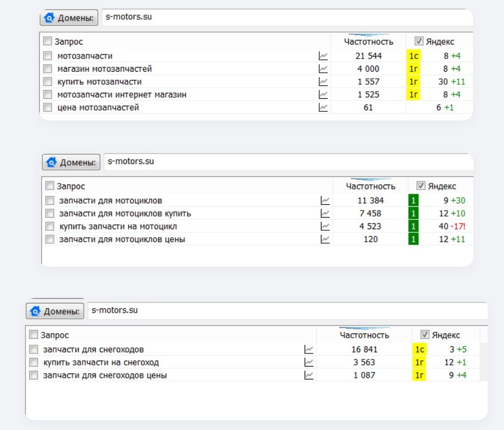504x430 pixels.
Task: Sort first table by Частотность header
Action: coord(368,41)
